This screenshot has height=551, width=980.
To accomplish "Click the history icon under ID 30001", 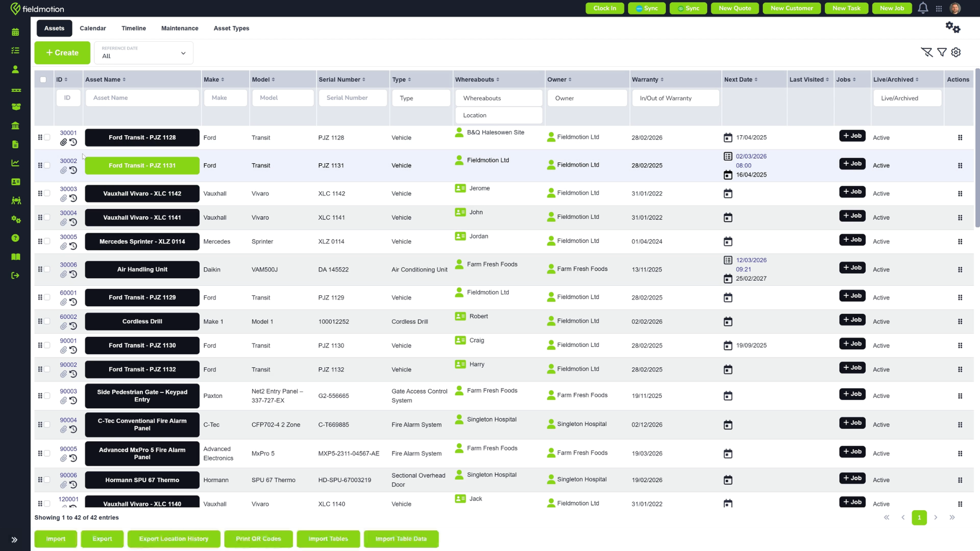I will click(x=73, y=142).
